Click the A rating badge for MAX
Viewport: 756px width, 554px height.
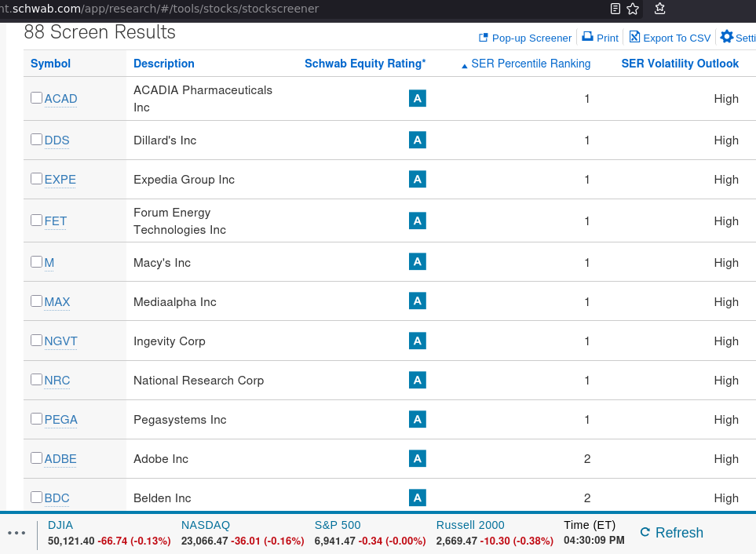click(x=418, y=301)
